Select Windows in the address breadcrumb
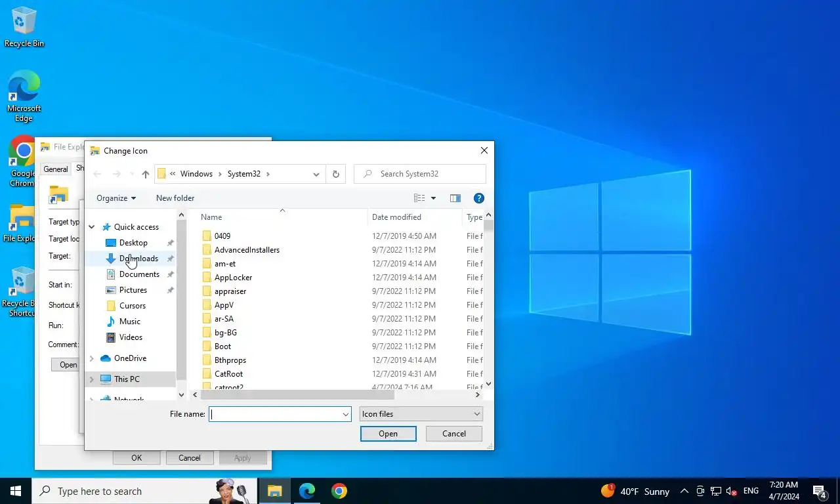 (196, 174)
